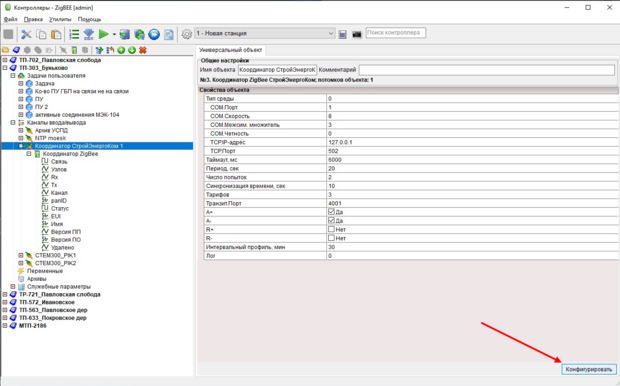Select 'Координатор СтройЭнергоКом 1' in tree
Screen dimensions: 620x386
(79, 146)
